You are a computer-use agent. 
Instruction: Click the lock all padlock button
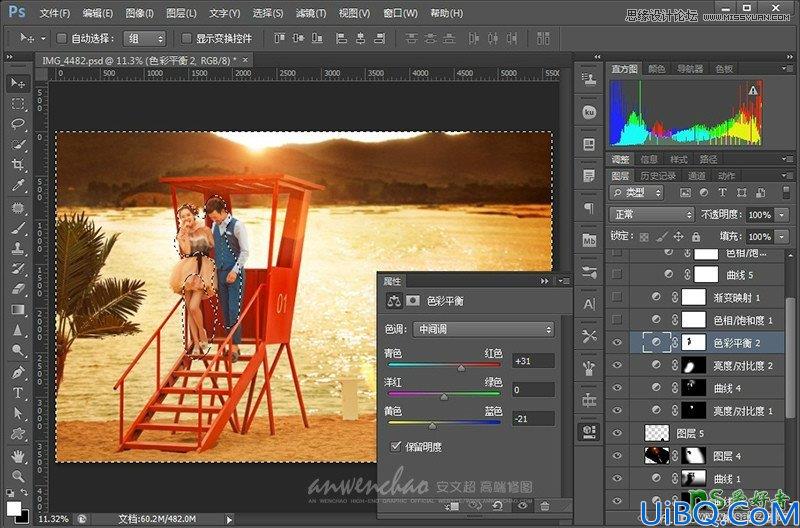point(696,237)
